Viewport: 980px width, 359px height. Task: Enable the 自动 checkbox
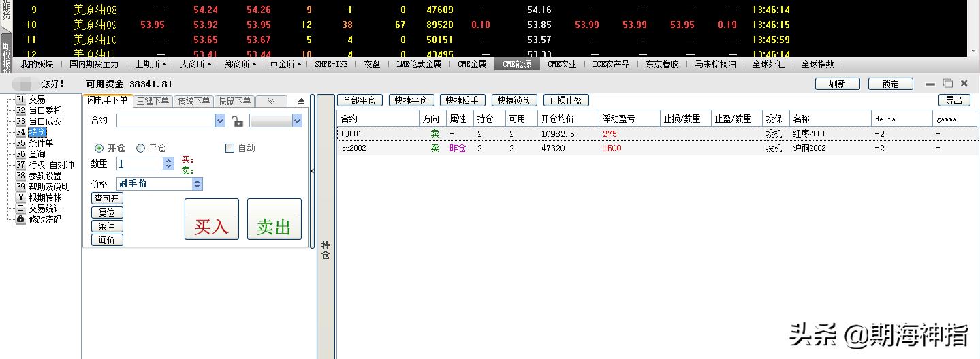pyautogui.click(x=230, y=148)
